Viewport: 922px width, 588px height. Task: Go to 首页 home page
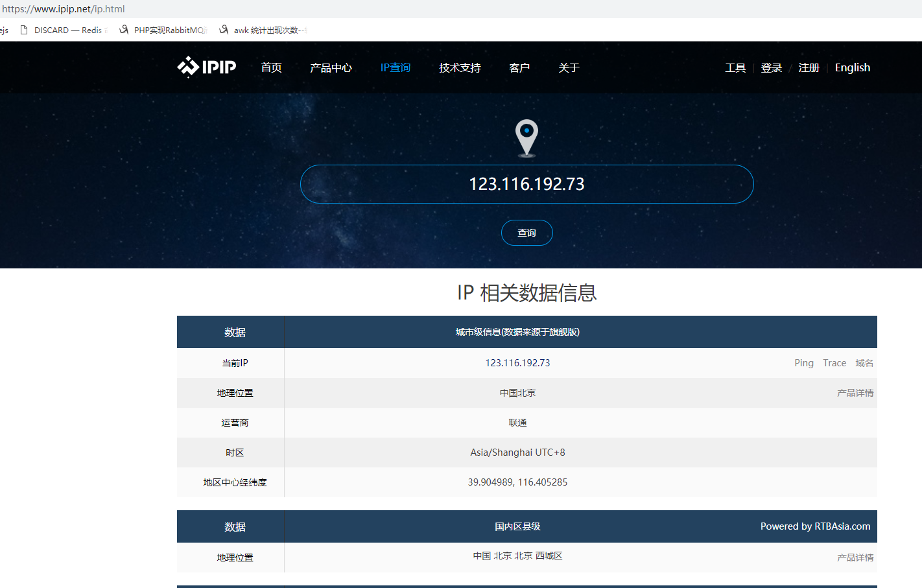(x=271, y=68)
